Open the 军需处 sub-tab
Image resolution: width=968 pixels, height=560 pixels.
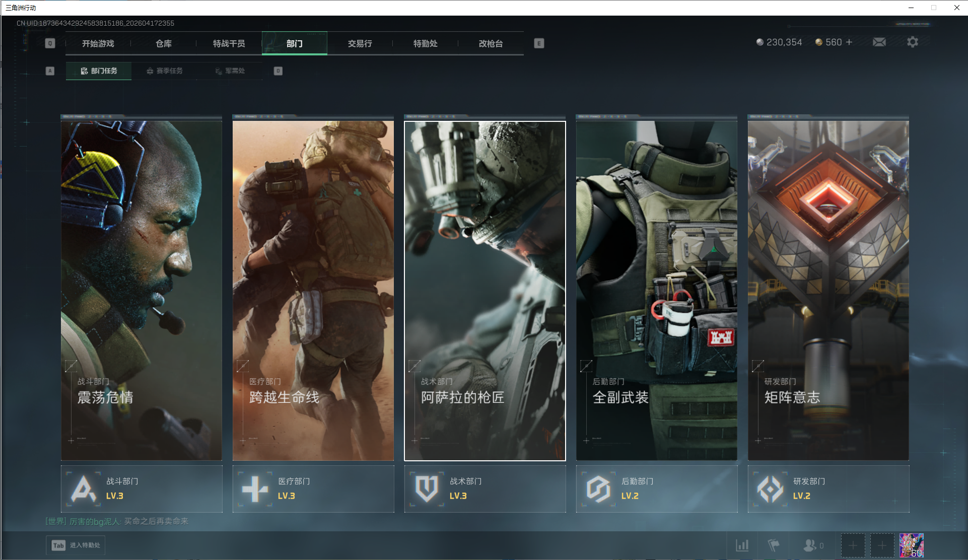(x=230, y=71)
